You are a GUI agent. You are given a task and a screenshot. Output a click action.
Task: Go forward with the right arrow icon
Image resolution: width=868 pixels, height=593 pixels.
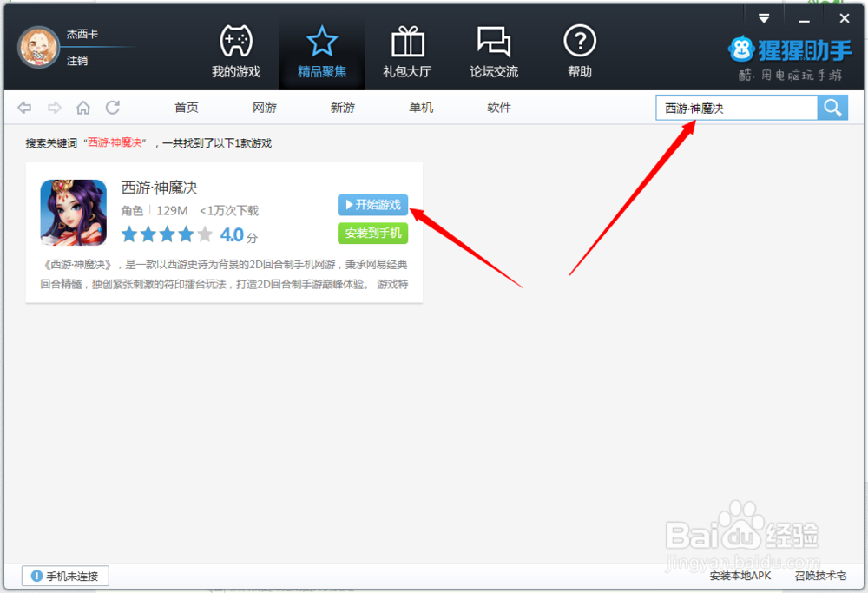pyautogui.click(x=54, y=108)
